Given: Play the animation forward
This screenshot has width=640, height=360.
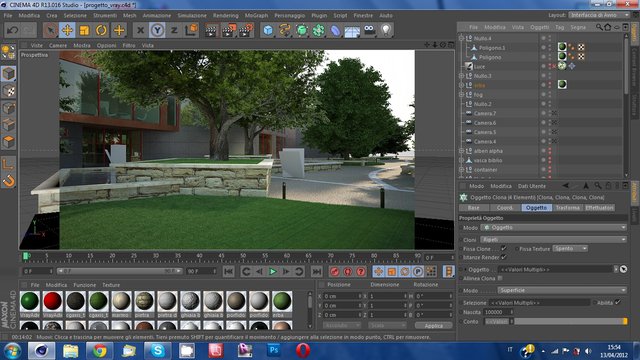Looking at the screenshot, I should tap(273, 271).
